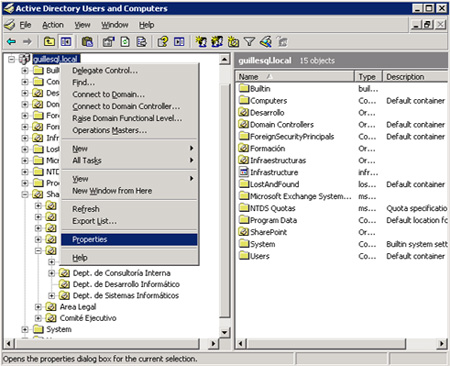
Task: Open Properties via the toolbar icon
Action: tap(108, 42)
